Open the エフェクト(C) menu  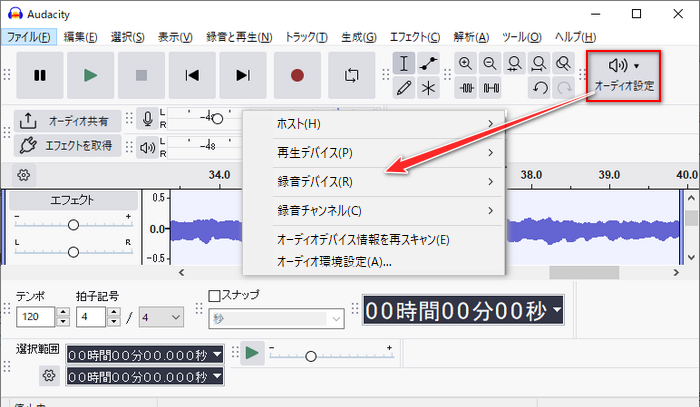415,37
